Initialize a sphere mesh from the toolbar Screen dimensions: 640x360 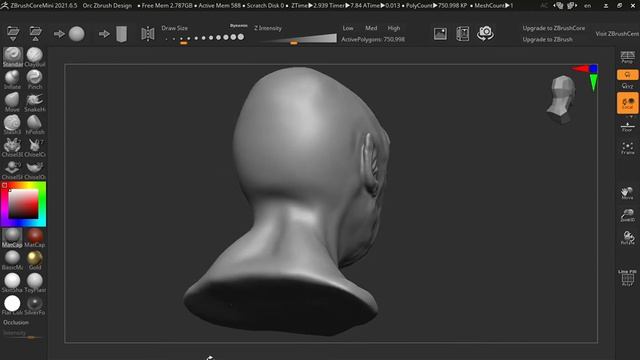(77, 34)
